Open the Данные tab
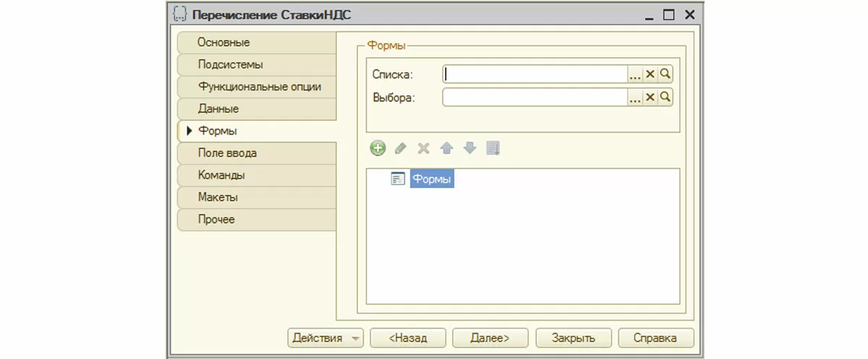The image size is (868, 359). click(257, 109)
